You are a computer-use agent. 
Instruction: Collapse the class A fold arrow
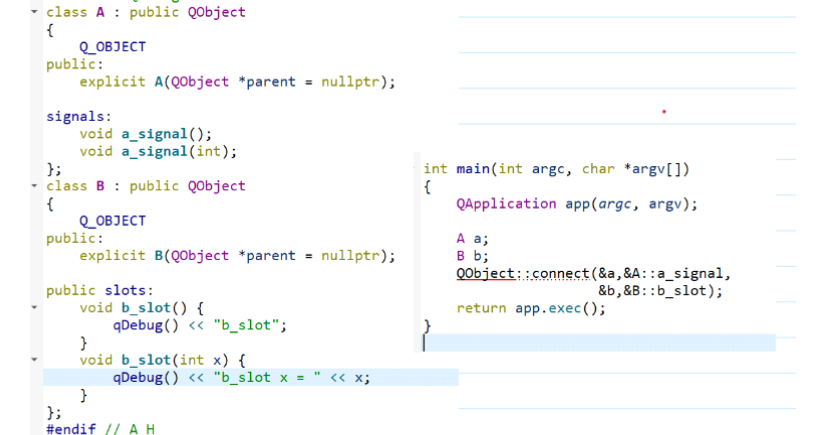[35, 12]
